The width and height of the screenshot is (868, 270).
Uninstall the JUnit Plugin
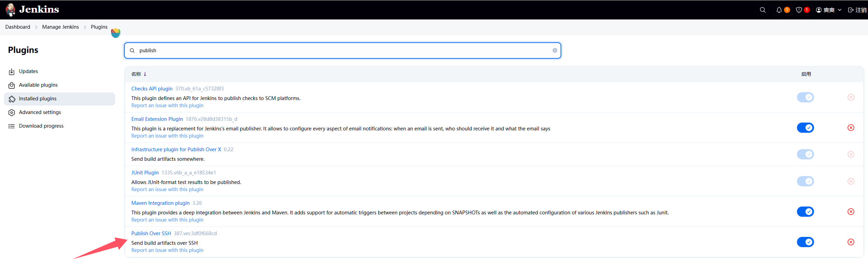point(851,181)
